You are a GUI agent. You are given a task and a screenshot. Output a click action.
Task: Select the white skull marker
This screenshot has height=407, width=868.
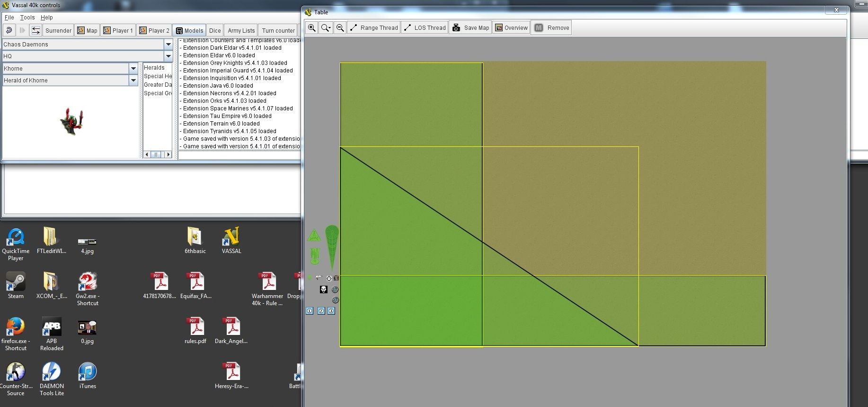click(324, 289)
